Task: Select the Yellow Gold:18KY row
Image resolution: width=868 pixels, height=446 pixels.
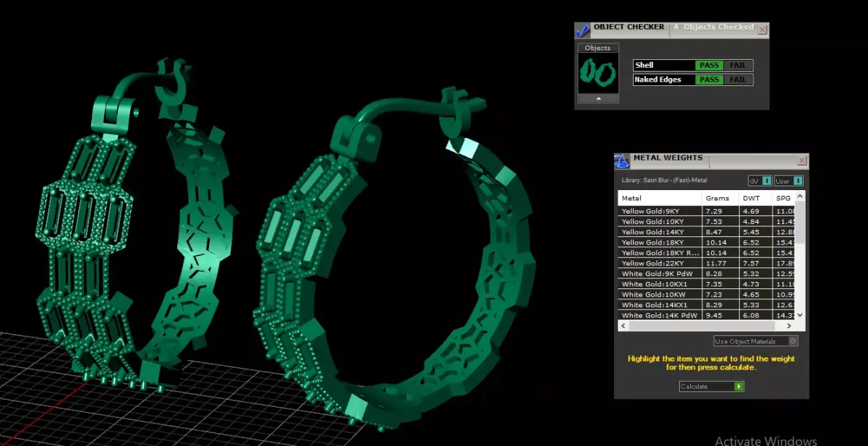Action: (x=707, y=243)
